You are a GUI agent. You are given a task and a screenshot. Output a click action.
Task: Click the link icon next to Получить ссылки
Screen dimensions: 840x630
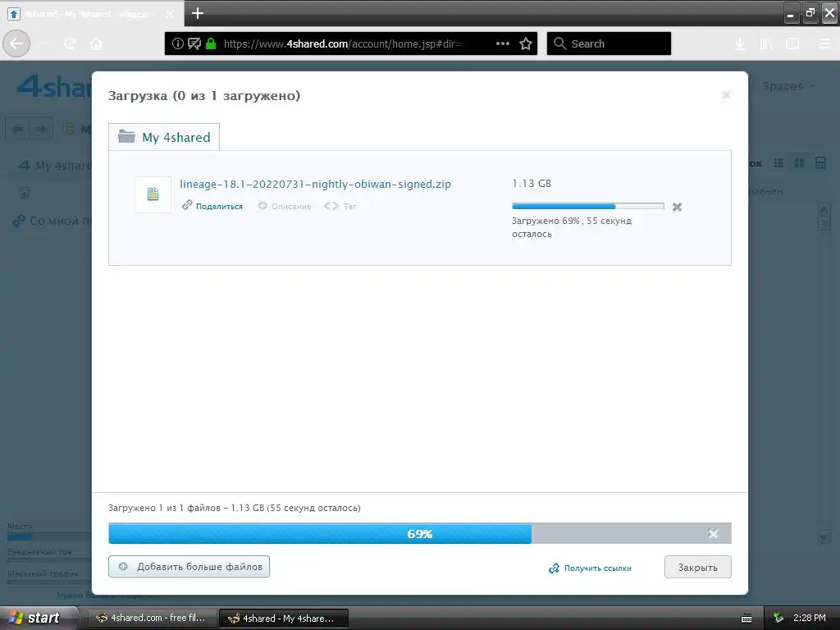(x=554, y=568)
